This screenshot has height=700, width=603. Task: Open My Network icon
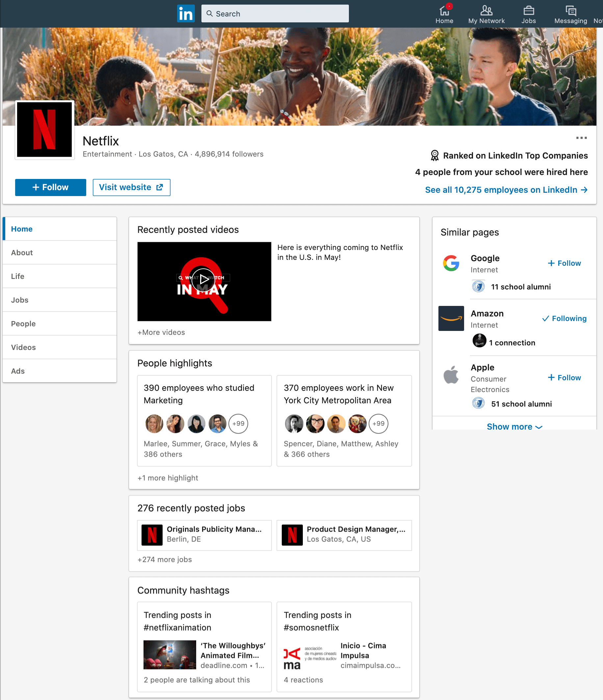(x=486, y=13)
